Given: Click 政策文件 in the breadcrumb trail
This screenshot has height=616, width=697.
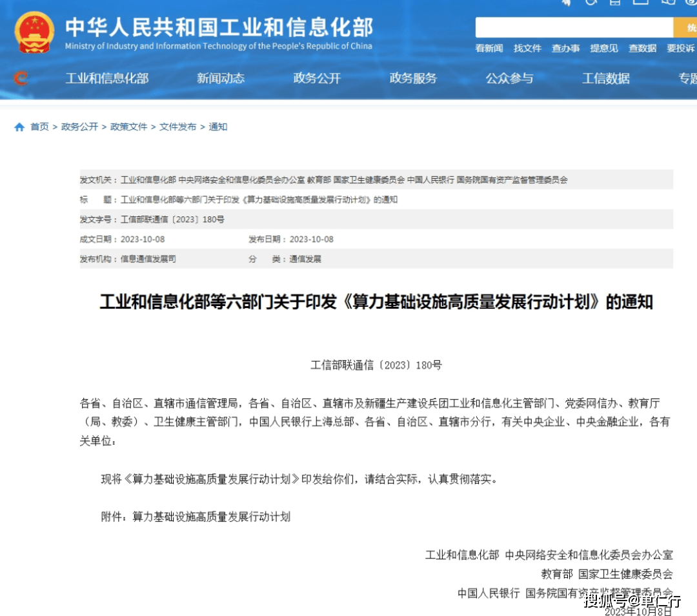Looking at the screenshot, I should click(128, 127).
